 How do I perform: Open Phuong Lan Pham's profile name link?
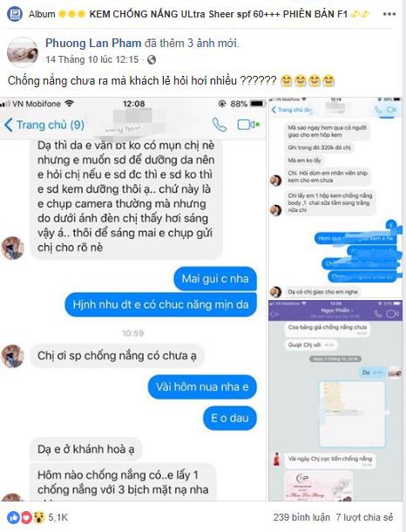[93, 43]
